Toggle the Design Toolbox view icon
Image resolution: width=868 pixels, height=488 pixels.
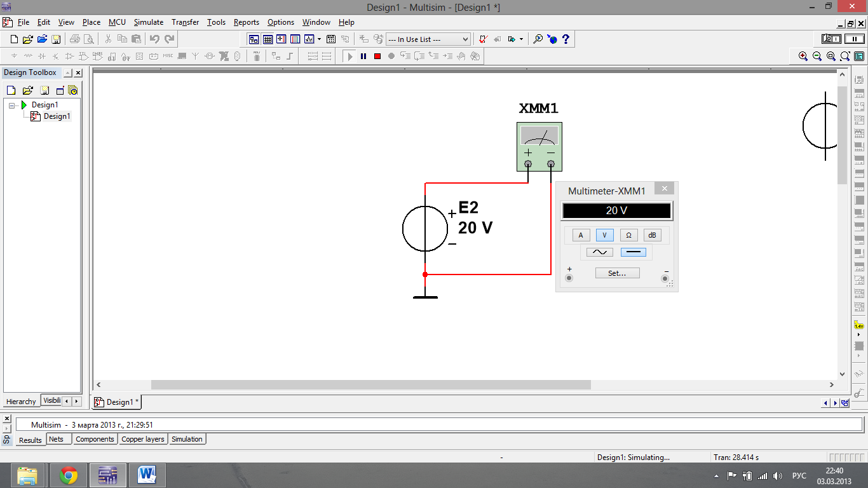point(254,39)
